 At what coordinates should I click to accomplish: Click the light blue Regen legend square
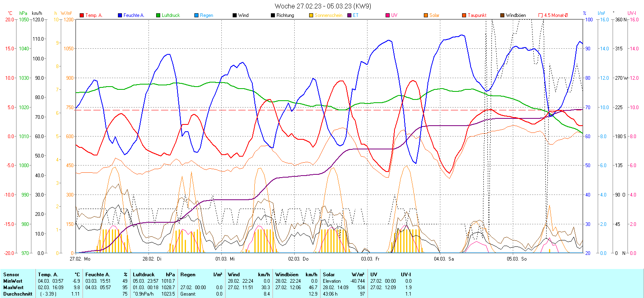[196, 15]
